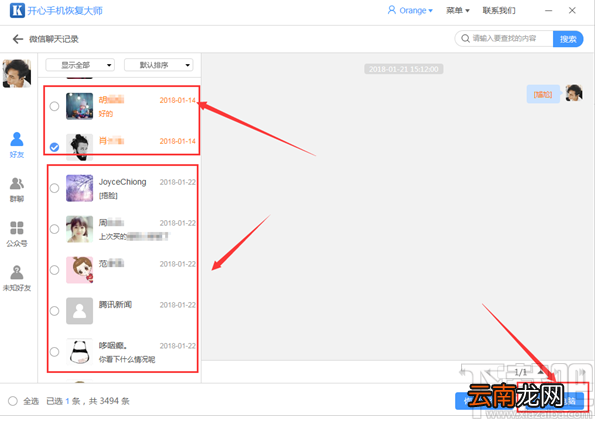Viewport: 601px width, 424px height.
Task: Select the radio button for contact 周
Action: 54,229
